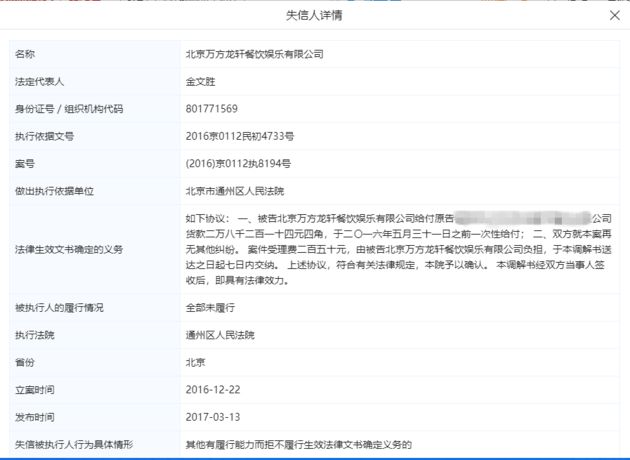Click 全部未履行 status value
This screenshot has width=630, height=460.
click(210, 308)
